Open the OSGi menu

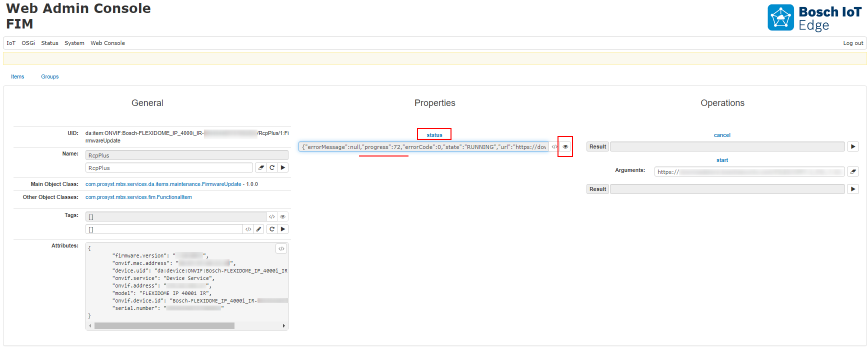tap(28, 43)
